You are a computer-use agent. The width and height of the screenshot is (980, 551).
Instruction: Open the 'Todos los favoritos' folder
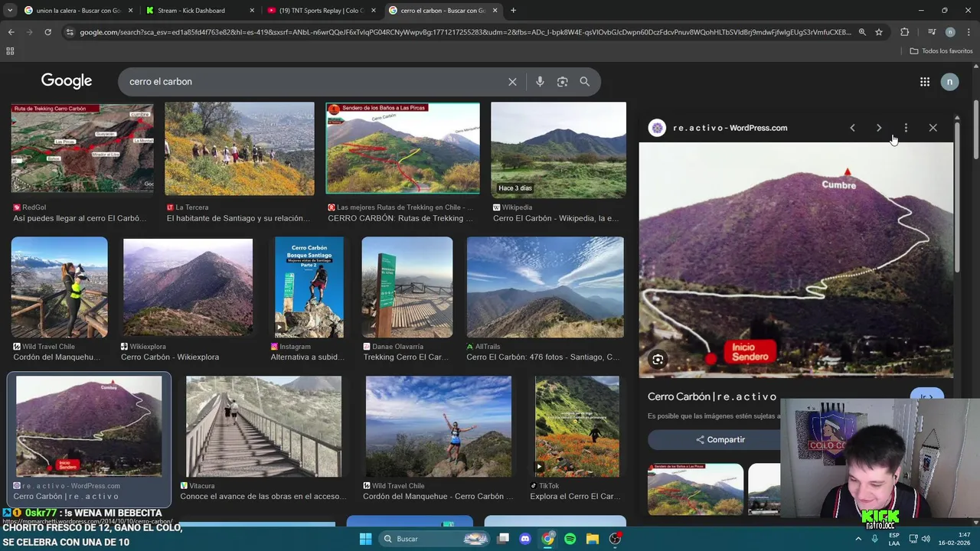click(x=941, y=51)
